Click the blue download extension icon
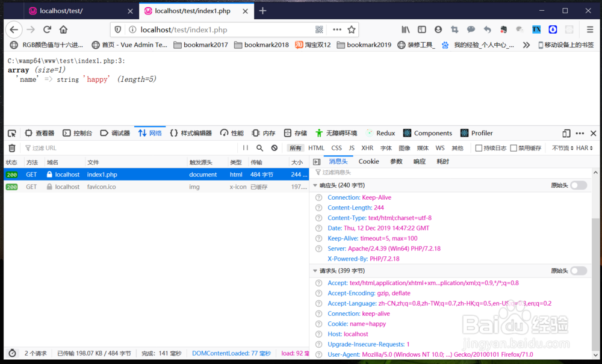 (553, 29)
